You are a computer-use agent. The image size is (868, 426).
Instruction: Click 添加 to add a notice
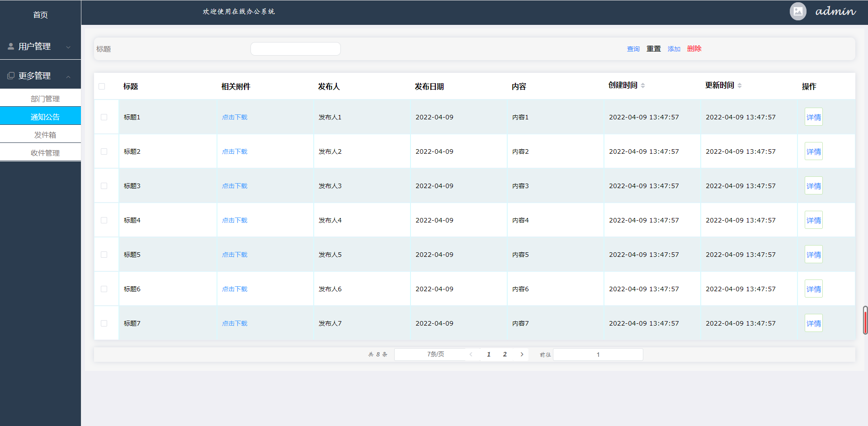pos(674,49)
